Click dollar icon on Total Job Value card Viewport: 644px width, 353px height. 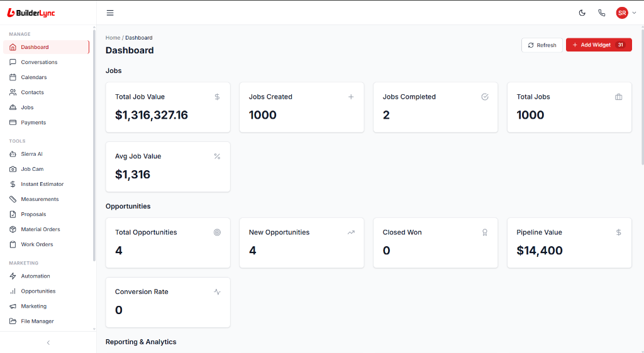(x=217, y=97)
